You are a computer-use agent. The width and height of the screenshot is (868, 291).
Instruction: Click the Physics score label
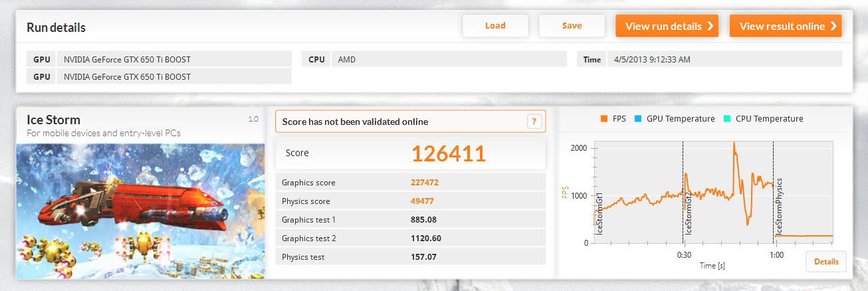point(306,201)
